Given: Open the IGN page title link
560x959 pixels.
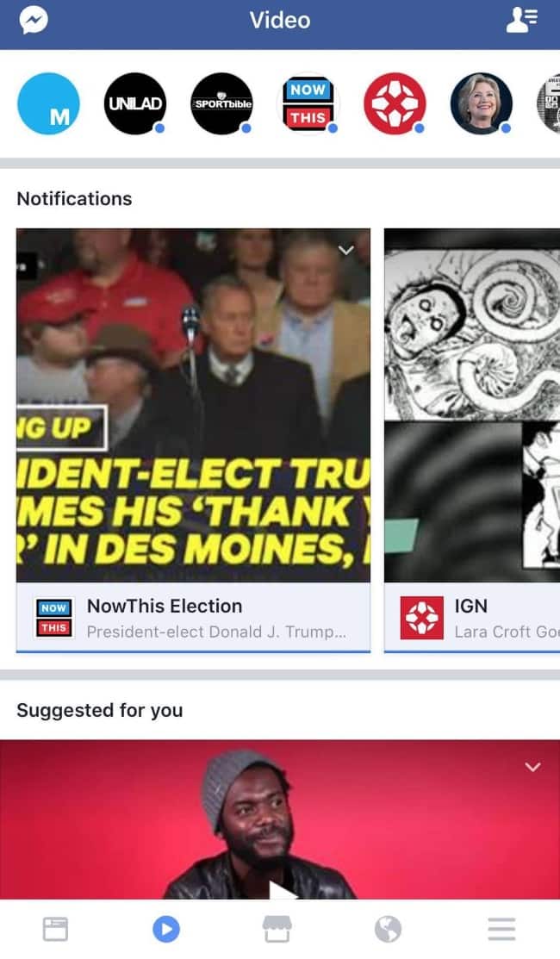Looking at the screenshot, I should [470, 606].
